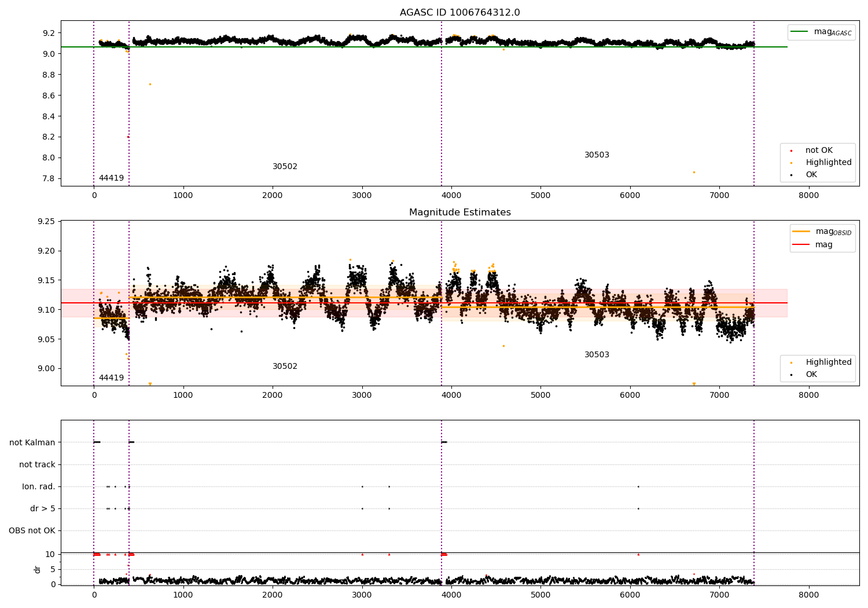Click '44419' label in Magnitude Estimates plot
This screenshot has height=608, width=868.
(x=111, y=378)
